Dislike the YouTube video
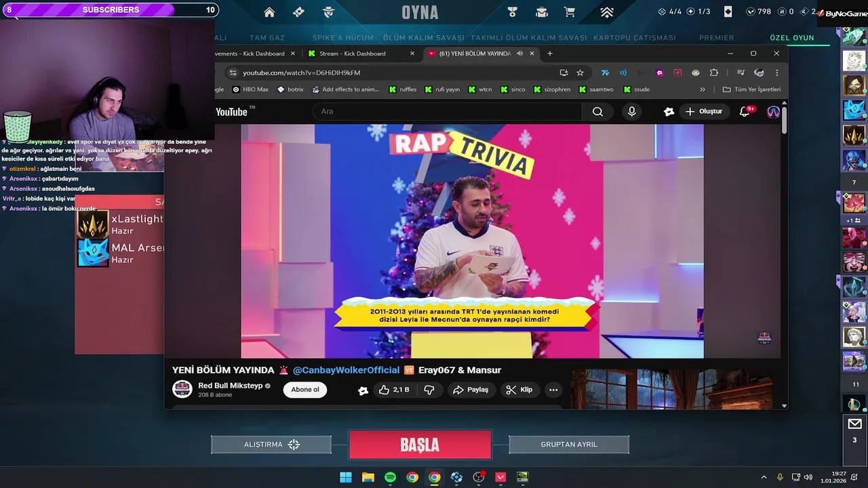 point(429,390)
